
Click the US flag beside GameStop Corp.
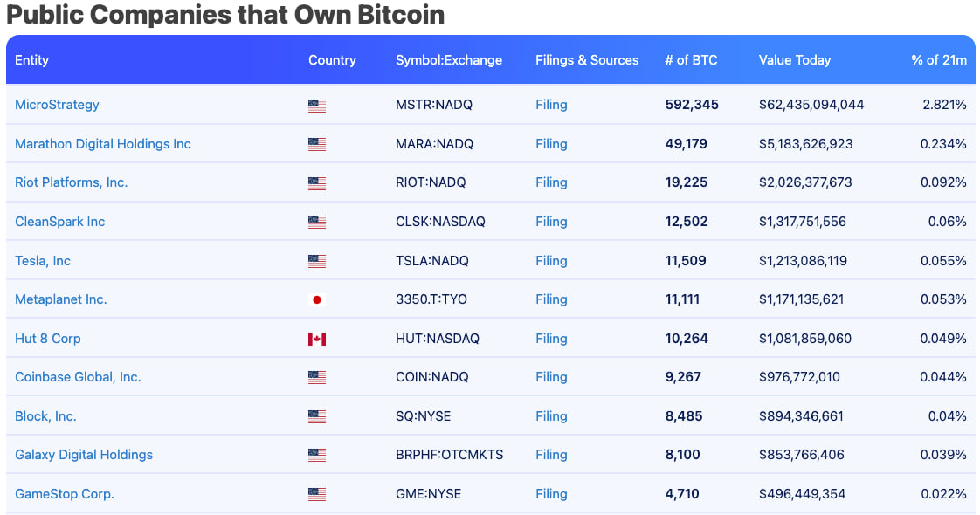(x=317, y=494)
